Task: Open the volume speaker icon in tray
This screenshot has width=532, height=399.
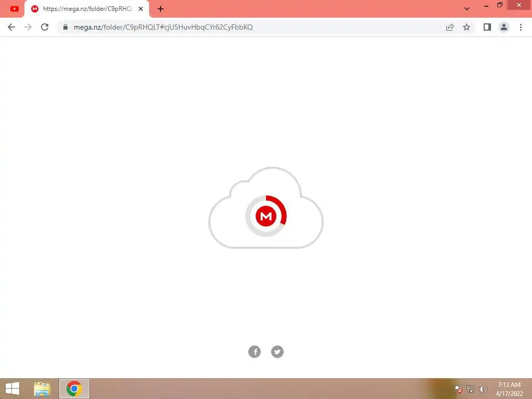Action: 483,389
